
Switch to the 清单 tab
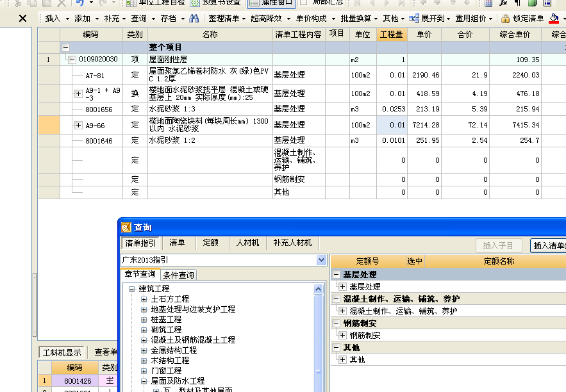pos(177,243)
